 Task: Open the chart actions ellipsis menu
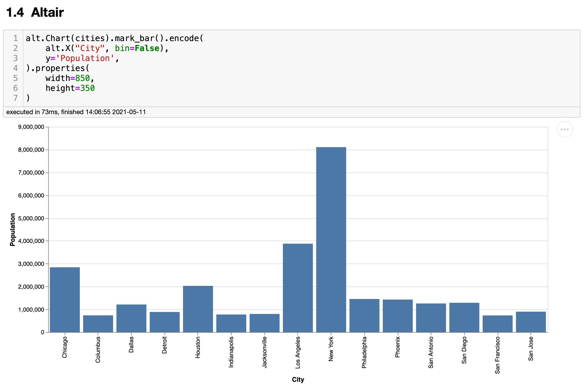[x=564, y=129]
